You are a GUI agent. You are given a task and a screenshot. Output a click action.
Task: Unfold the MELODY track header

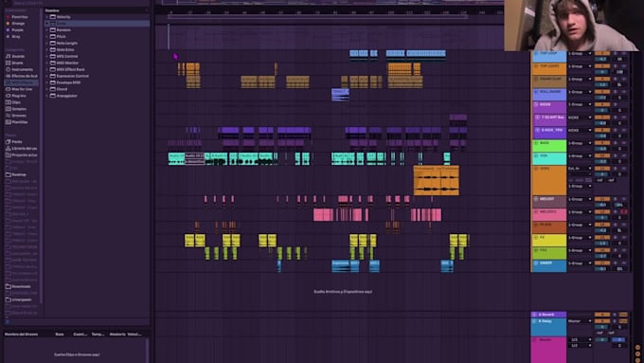coord(536,199)
